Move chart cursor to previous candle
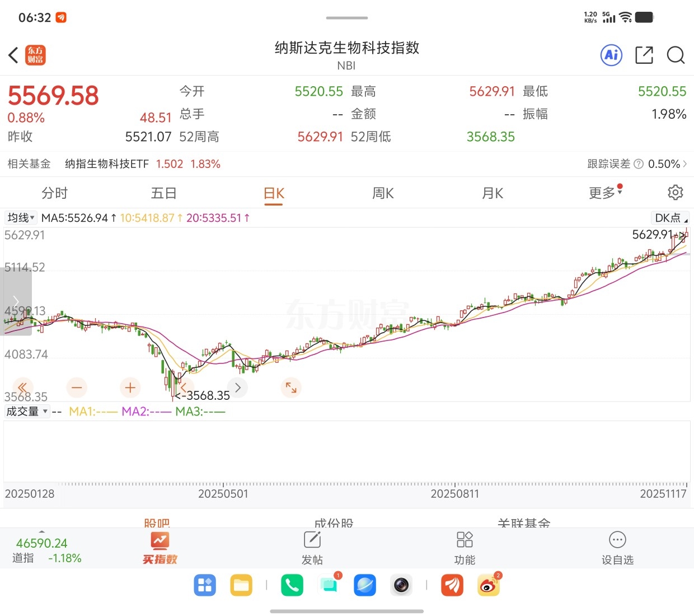This screenshot has width=694, height=616. pos(184,387)
